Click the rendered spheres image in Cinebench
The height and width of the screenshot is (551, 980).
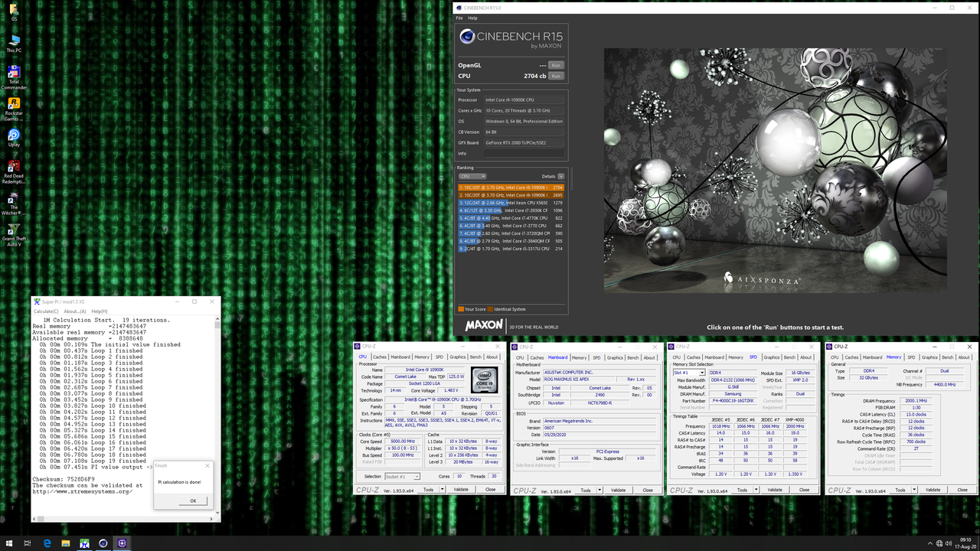tap(775, 170)
